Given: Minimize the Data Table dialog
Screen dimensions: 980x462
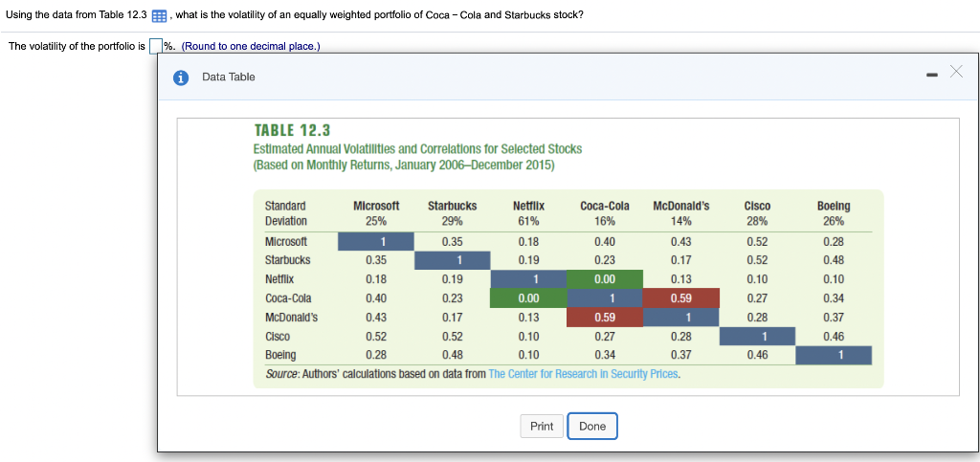Looking at the screenshot, I should coord(932,76).
